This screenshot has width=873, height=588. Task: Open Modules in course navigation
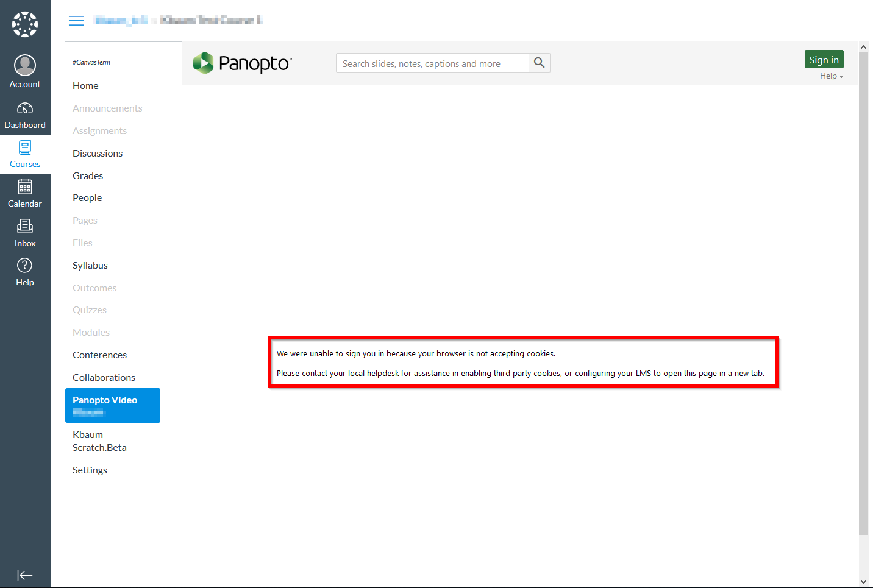91,333
